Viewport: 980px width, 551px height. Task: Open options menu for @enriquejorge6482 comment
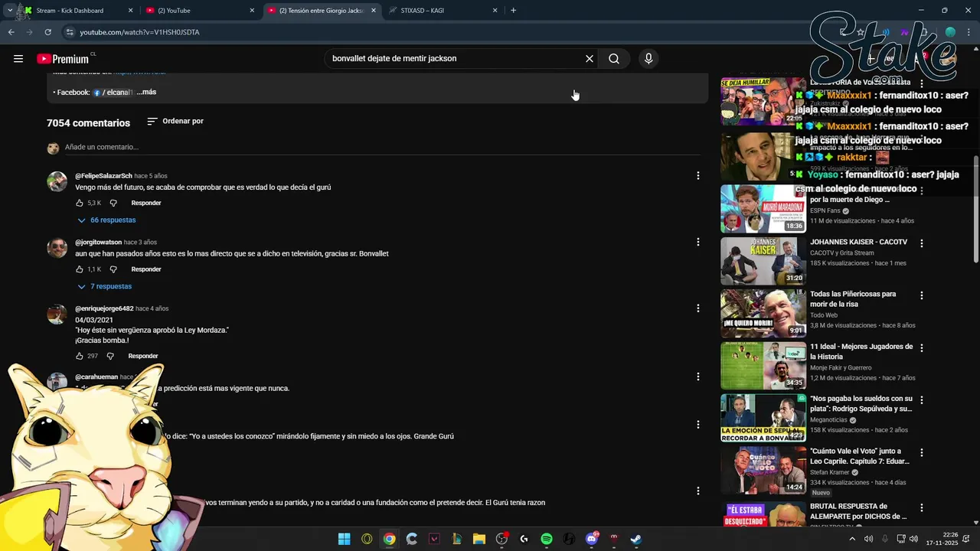(x=697, y=308)
